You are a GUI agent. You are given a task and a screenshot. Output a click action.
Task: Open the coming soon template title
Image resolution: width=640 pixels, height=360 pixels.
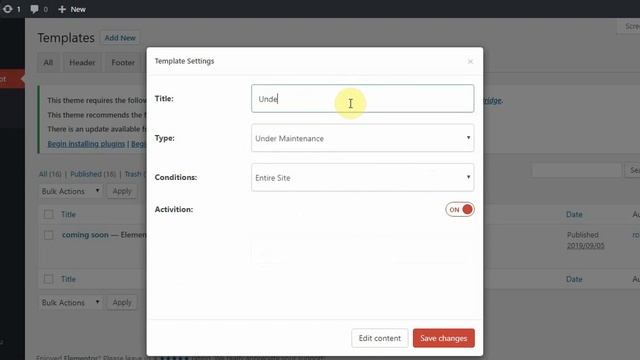[x=85, y=235]
